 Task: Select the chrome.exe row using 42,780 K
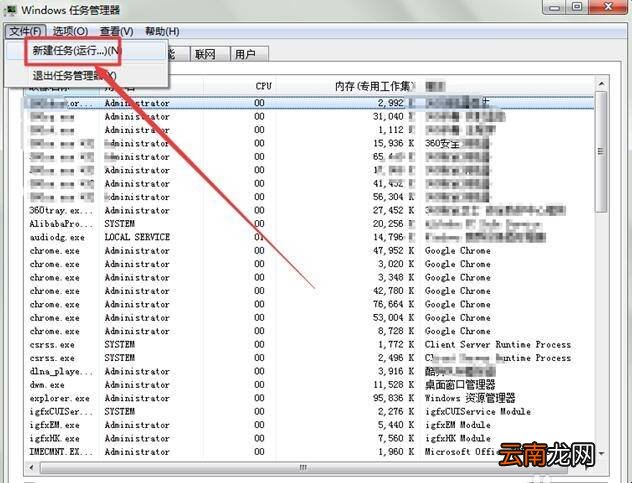[308, 291]
